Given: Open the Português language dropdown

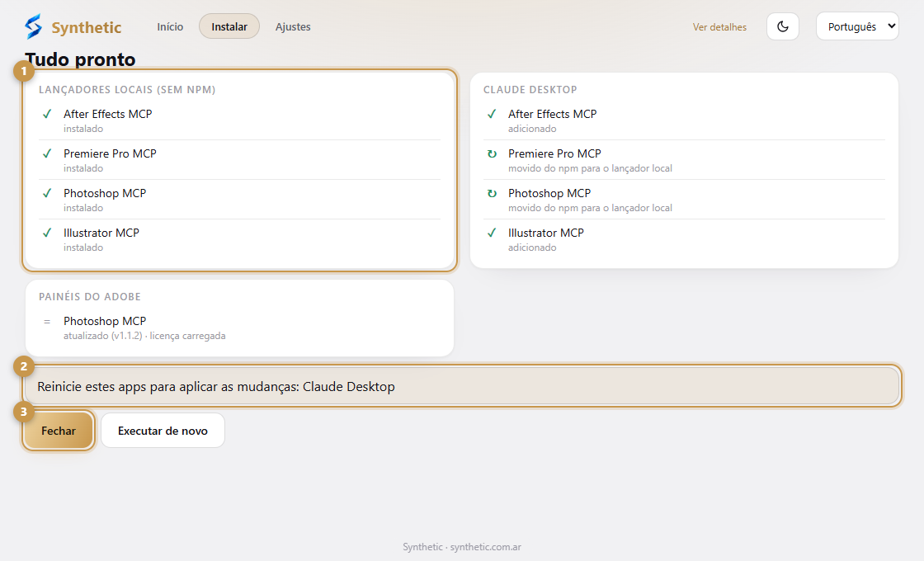Looking at the screenshot, I should click(x=857, y=26).
